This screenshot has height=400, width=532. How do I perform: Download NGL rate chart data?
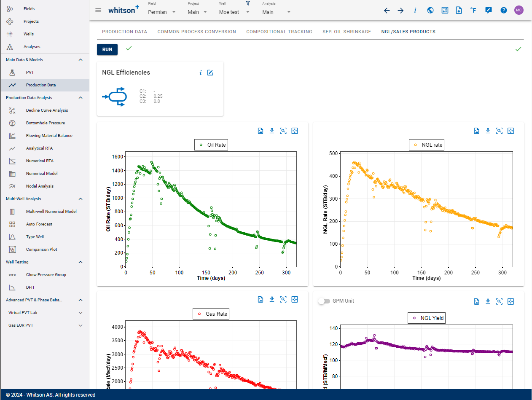(488, 131)
